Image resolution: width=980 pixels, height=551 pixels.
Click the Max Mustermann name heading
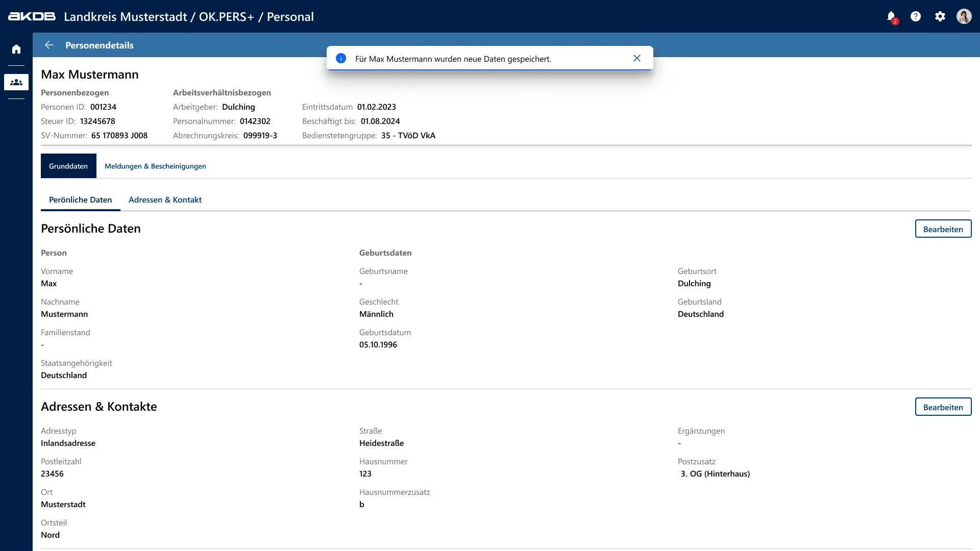(90, 74)
